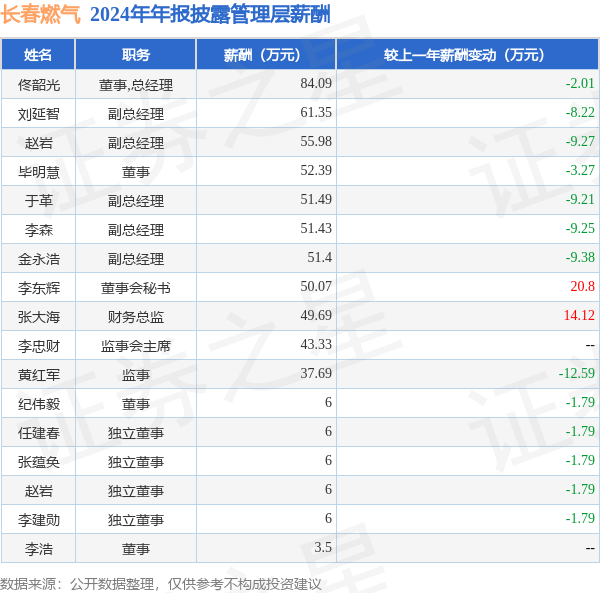
Task: Click the change value -2.01
Action: 580,83
